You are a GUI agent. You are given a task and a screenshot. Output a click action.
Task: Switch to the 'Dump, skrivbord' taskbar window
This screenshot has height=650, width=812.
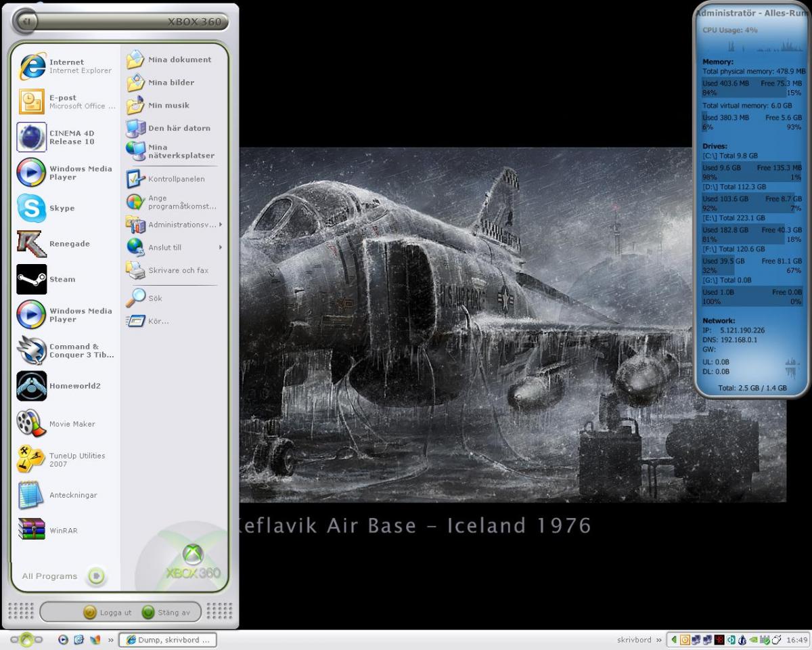point(168,639)
